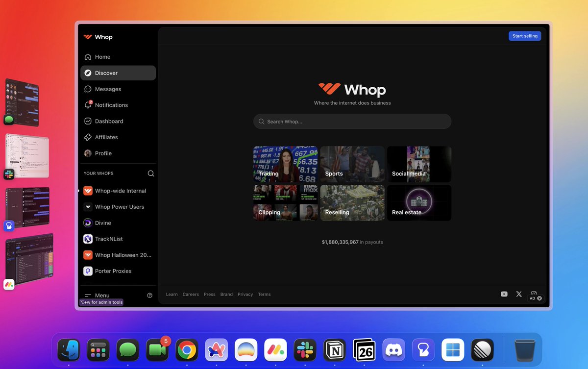Open Launchpad from the Dock
This screenshot has width=588, height=369.
tap(98, 350)
